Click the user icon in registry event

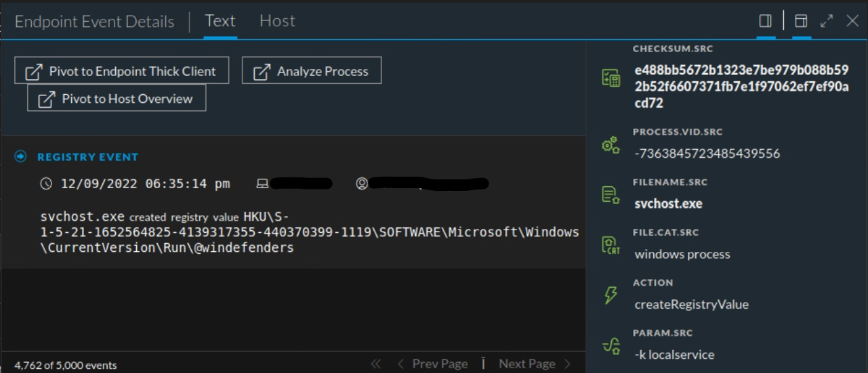point(363,183)
